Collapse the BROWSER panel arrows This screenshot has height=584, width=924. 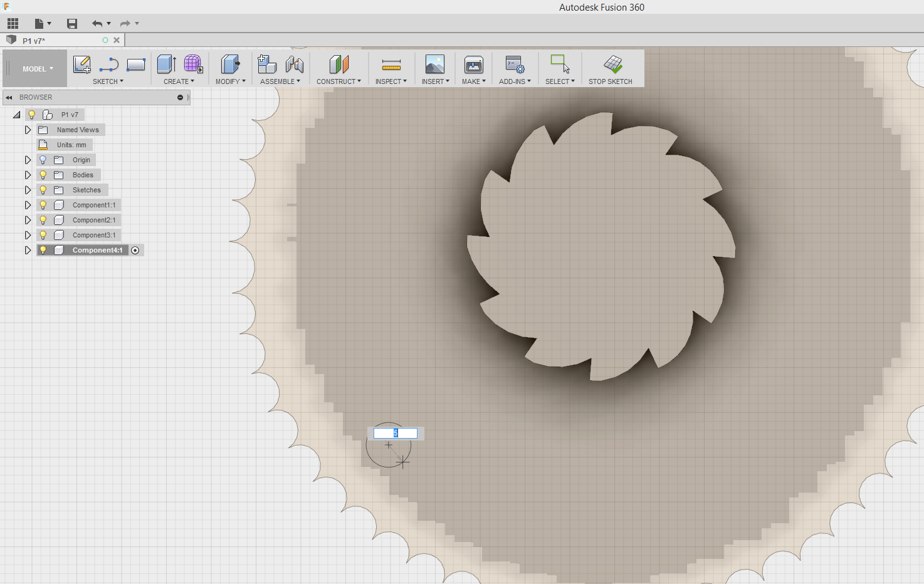coord(9,97)
